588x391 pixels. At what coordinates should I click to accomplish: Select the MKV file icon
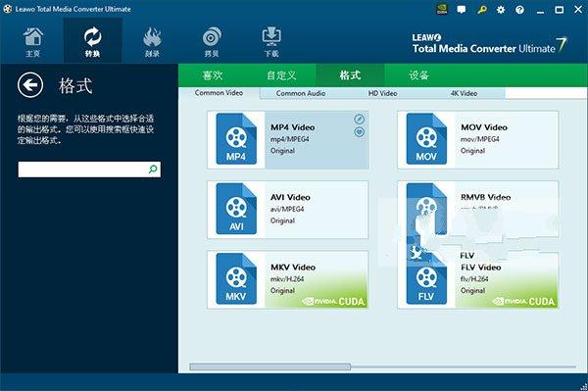click(x=236, y=278)
